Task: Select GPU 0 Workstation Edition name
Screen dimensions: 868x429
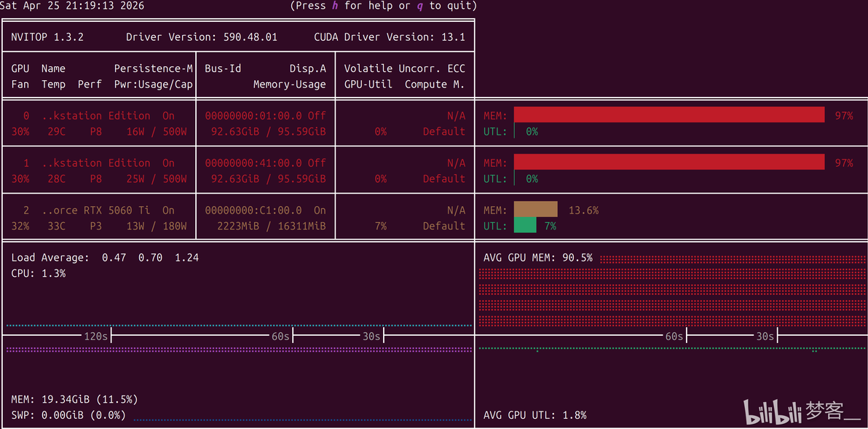Action: 96,116
